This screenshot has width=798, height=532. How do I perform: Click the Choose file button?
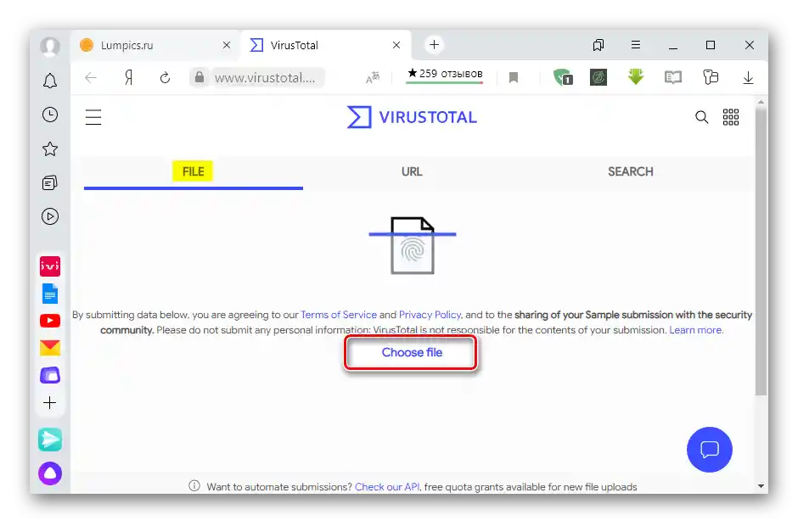click(x=411, y=352)
